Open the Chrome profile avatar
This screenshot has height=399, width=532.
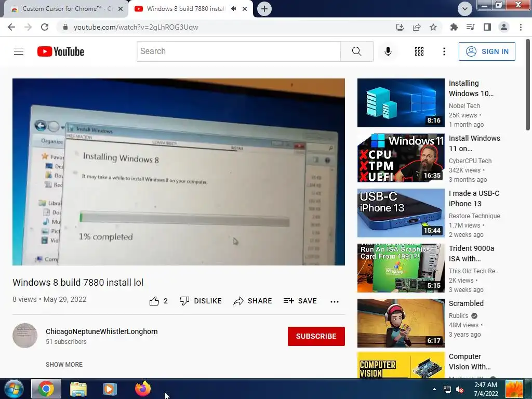click(x=504, y=27)
